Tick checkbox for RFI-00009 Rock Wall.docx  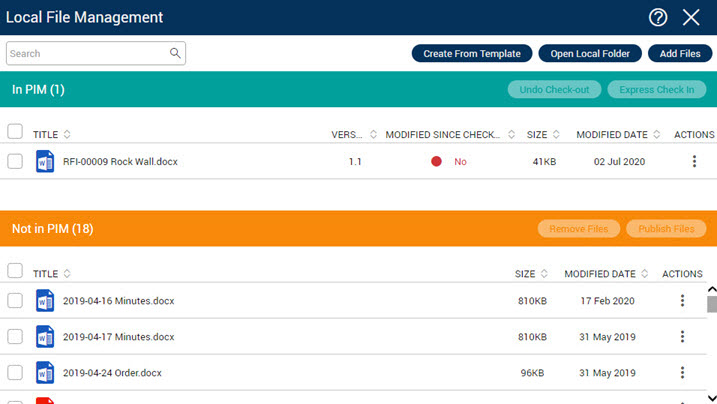(15, 161)
